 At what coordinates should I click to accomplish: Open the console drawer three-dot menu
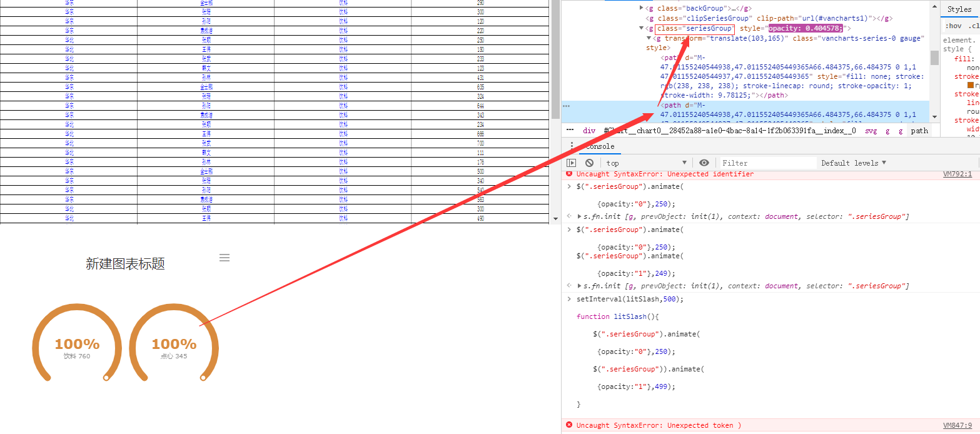coord(571,146)
